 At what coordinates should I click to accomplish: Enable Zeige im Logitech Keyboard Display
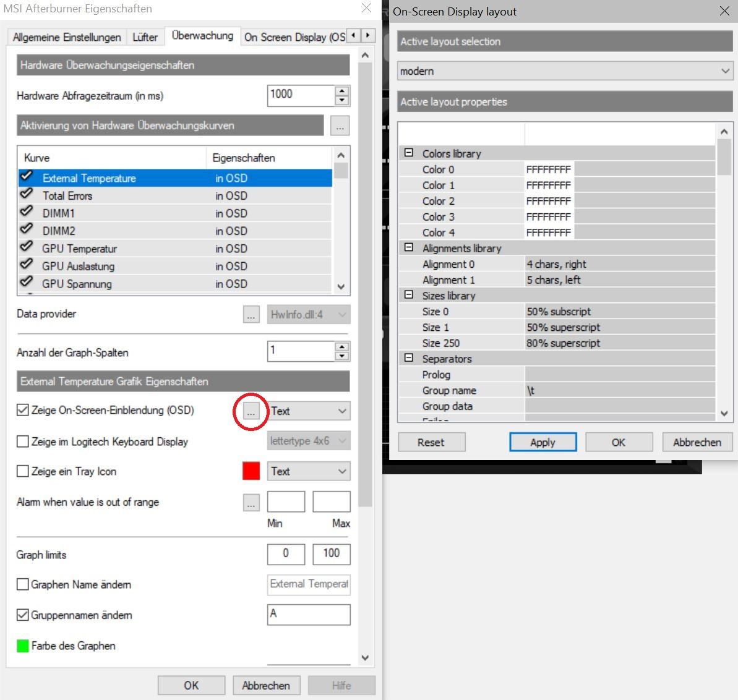[23, 442]
